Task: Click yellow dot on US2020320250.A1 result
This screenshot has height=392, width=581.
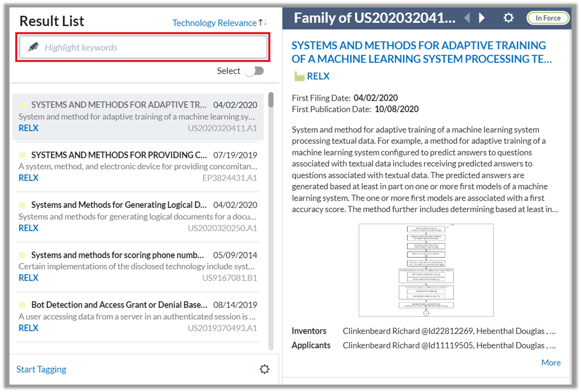Action: click(22, 205)
